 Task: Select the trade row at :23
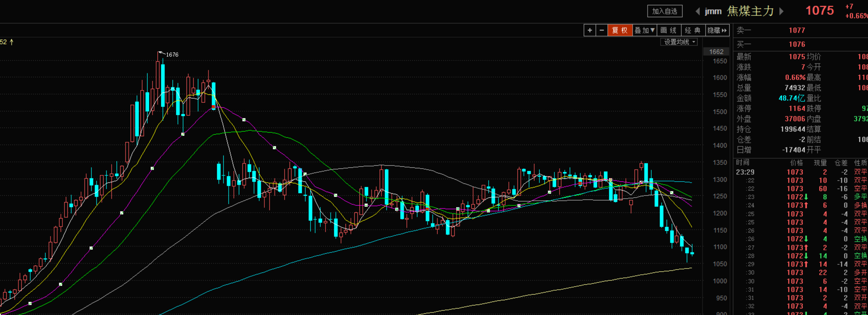(x=802, y=197)
